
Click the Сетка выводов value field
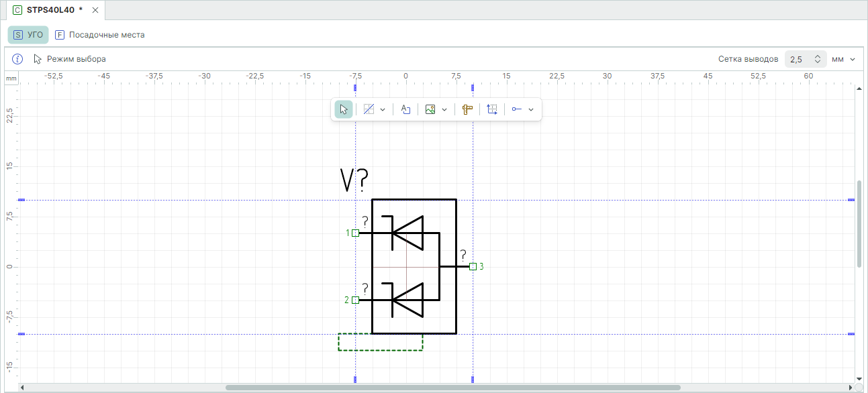tap(798, 59)
